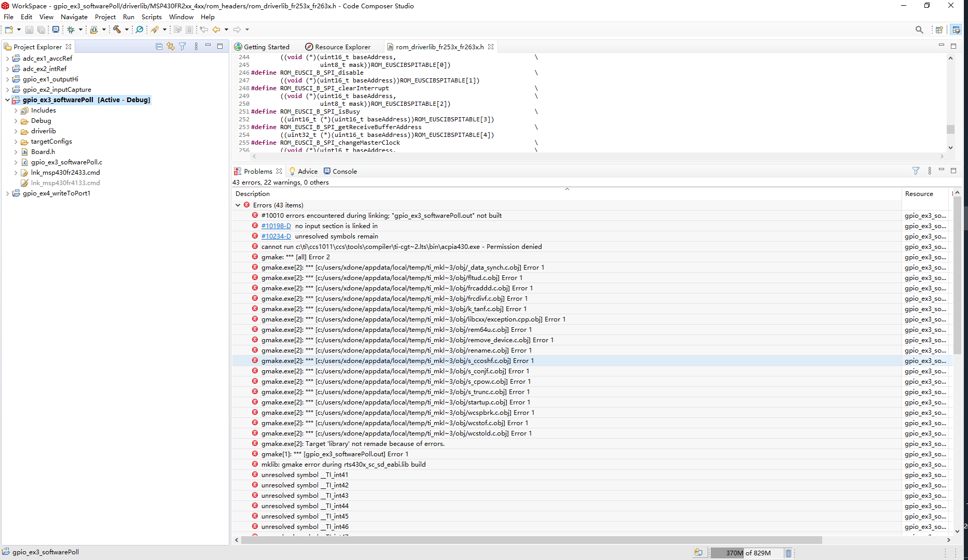Viewport: 968px width, 560px height.
Task: Switch to CCS Edit perspective icon
Action: point(956,30)
